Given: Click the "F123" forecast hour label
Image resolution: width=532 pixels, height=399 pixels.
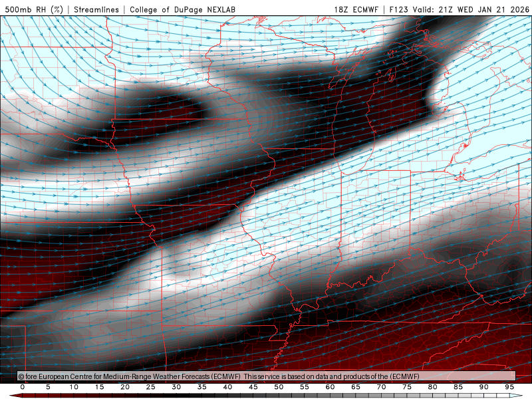Looking at the screenshot, I should [398, 9].
